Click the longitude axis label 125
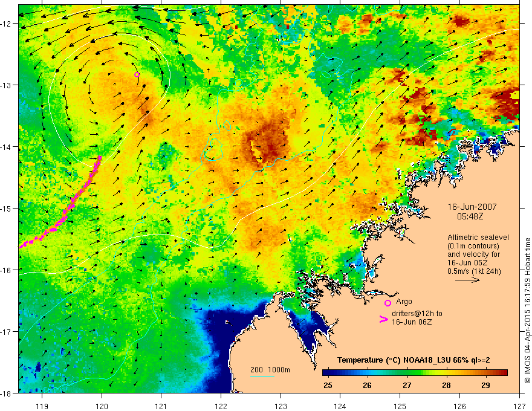 (400, 406)
